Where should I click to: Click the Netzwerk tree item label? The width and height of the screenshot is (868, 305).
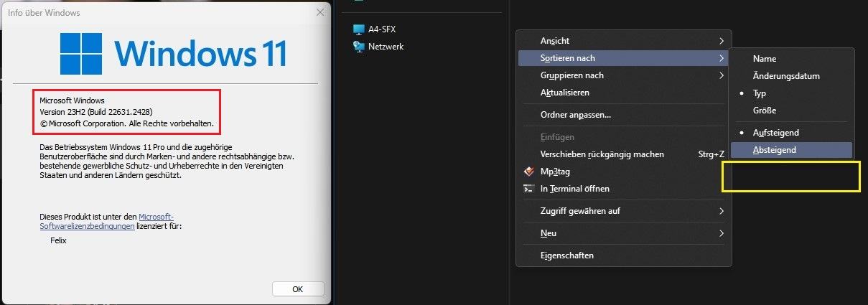pos(386,47)
